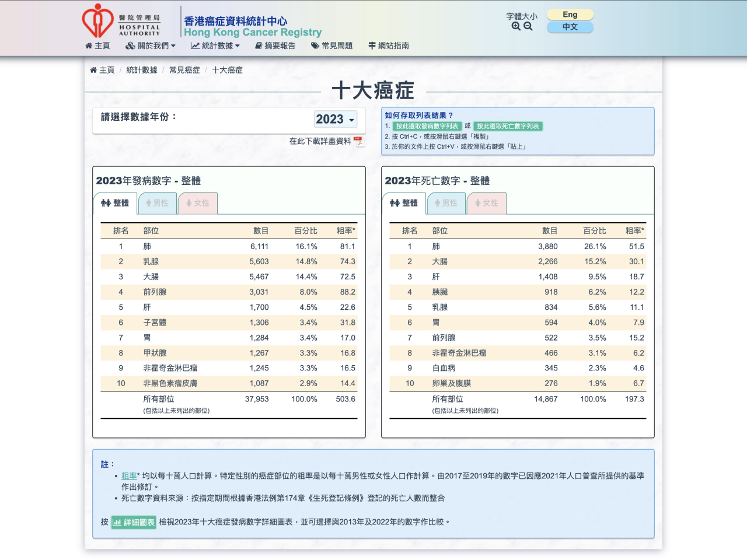Select the 中文 language option
The image size is (747, 560).
coord(570,27)
